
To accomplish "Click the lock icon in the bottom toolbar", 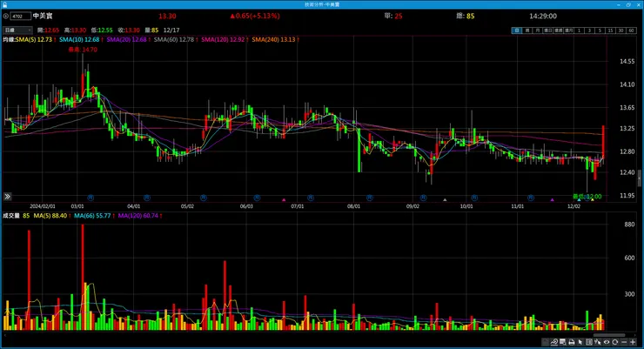I will tap(545, 342).
